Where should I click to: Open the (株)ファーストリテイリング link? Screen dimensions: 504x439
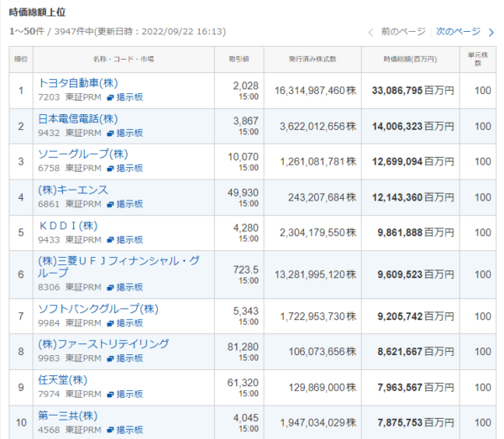click(x=103, y=344)
